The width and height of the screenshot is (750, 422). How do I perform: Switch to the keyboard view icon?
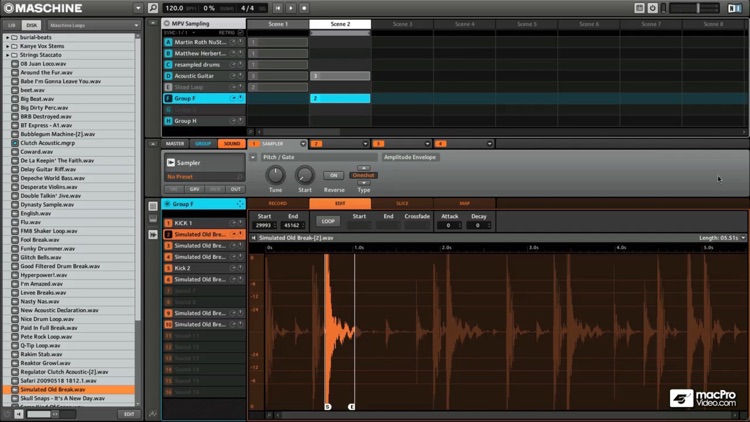point(153,220)
